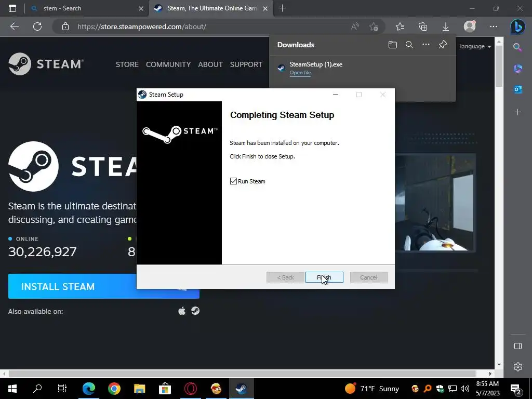Close the stem - Search tab
Screen dimensions: 532x399
click(141, 8)
